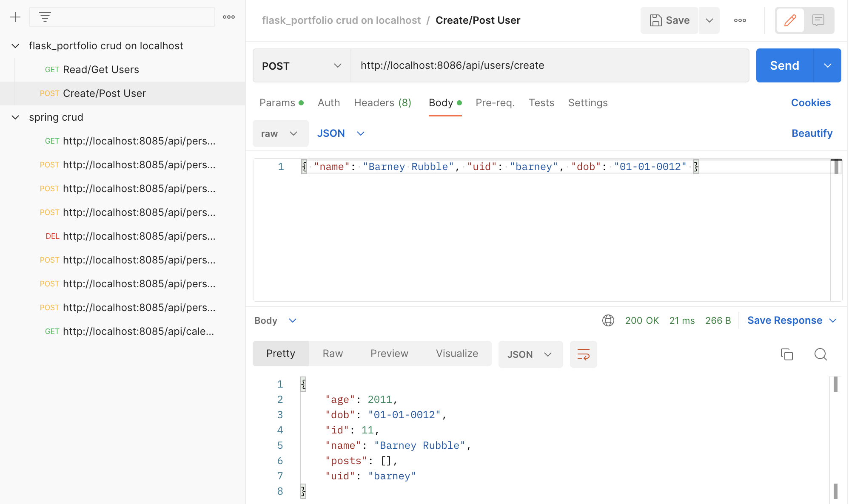The width and height of the screenshot is (849, 504).
Task: Click the filter icon in sidebar search
Action: pos(45,17)
